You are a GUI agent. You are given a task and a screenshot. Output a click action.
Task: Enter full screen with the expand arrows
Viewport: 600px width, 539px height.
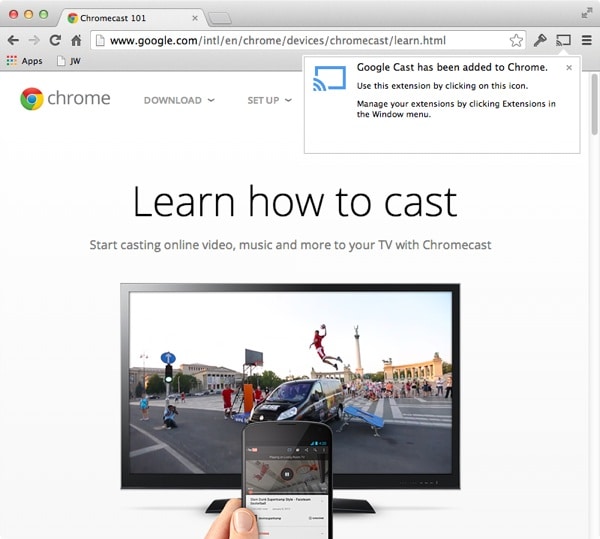coord(586,13)
